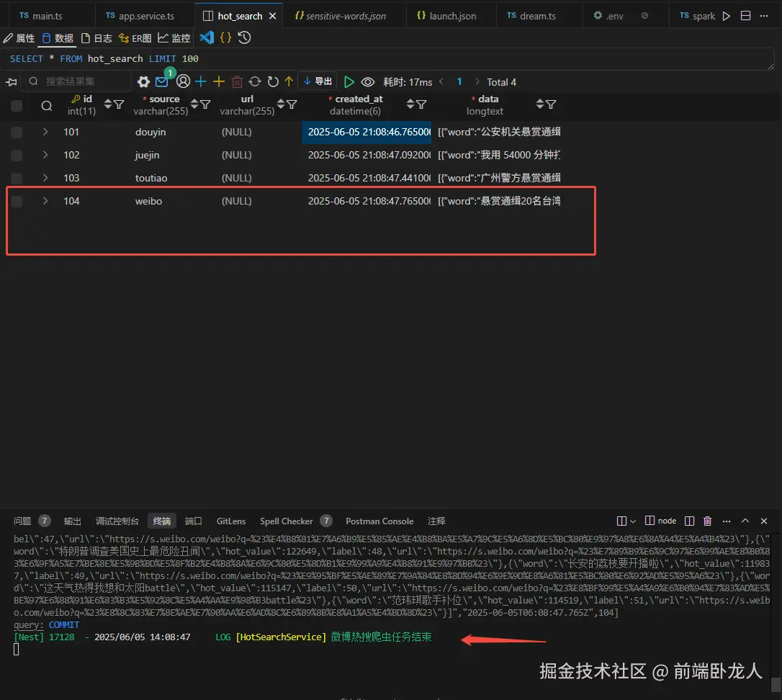Filter the created_at column with its funnel icon
Screen dimensions: 782x700
pos(421,104)
